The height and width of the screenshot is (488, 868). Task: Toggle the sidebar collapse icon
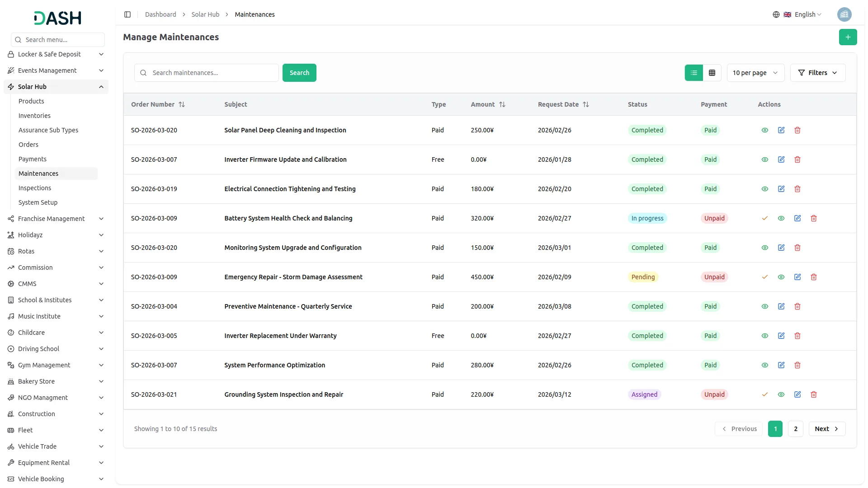coord(127,14)
